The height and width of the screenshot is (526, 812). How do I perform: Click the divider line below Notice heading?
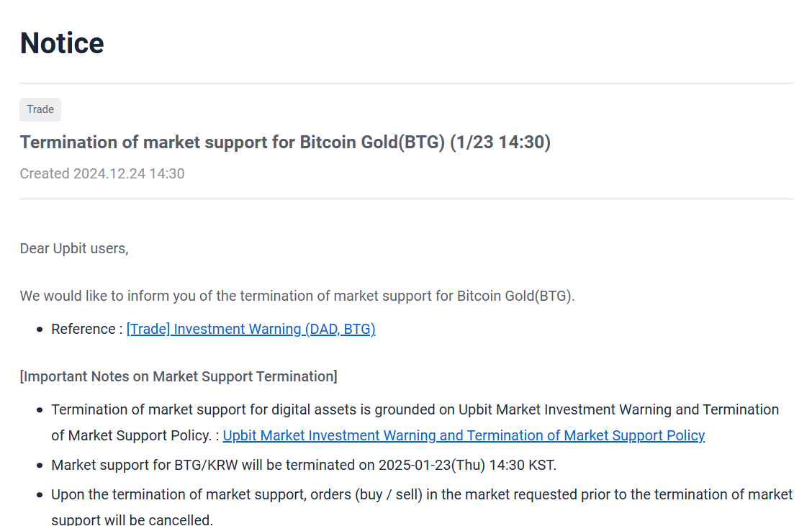407,83
